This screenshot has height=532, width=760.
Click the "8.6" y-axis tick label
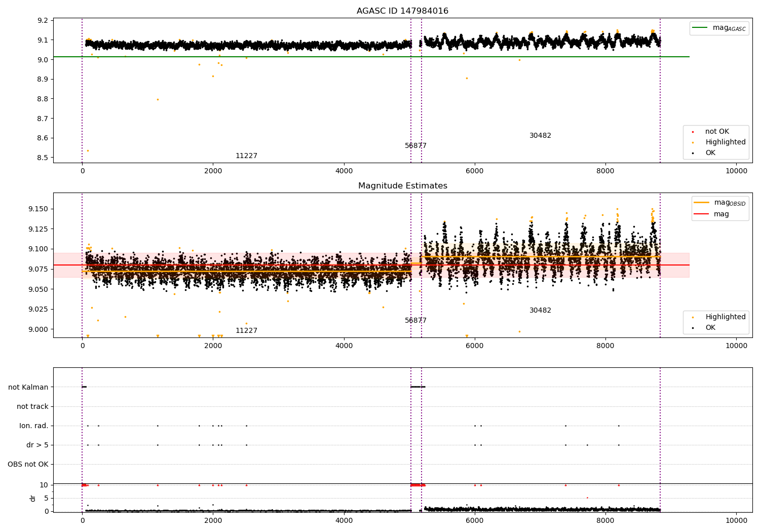[x=42, y=138]
